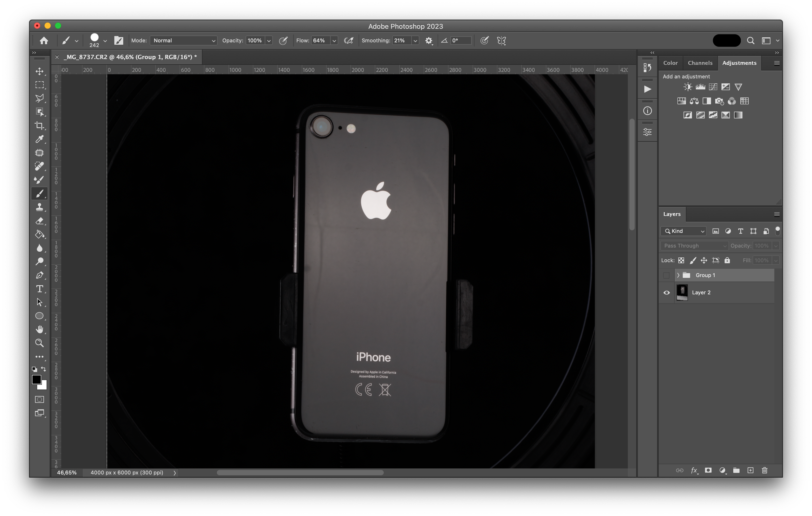812x516 pixels.
Task: Select the Crop tool
Action: pos(39,126)
